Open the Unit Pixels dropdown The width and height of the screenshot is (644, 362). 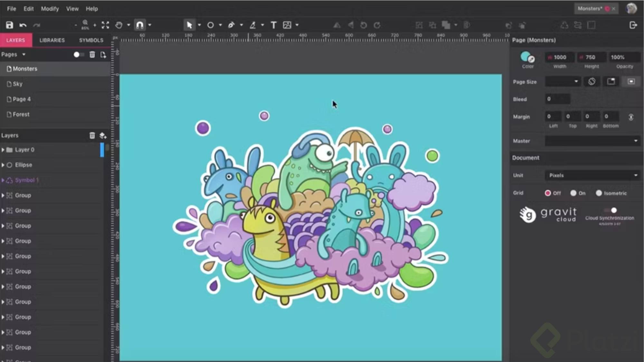click(592, 175)
